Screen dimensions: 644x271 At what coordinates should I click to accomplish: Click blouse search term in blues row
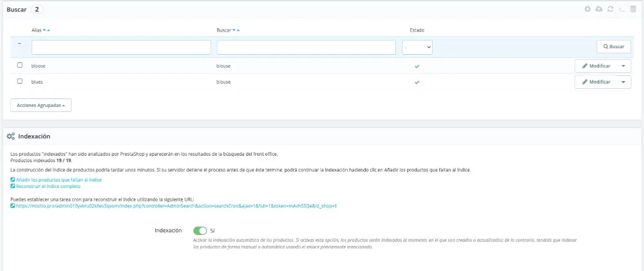[223, 82]
